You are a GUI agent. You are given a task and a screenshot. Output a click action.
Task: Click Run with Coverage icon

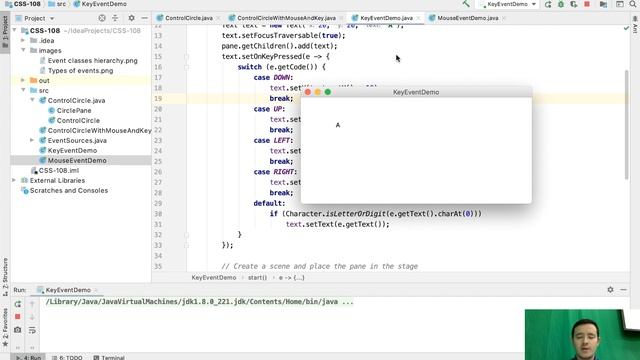click(x=574, y=4)
